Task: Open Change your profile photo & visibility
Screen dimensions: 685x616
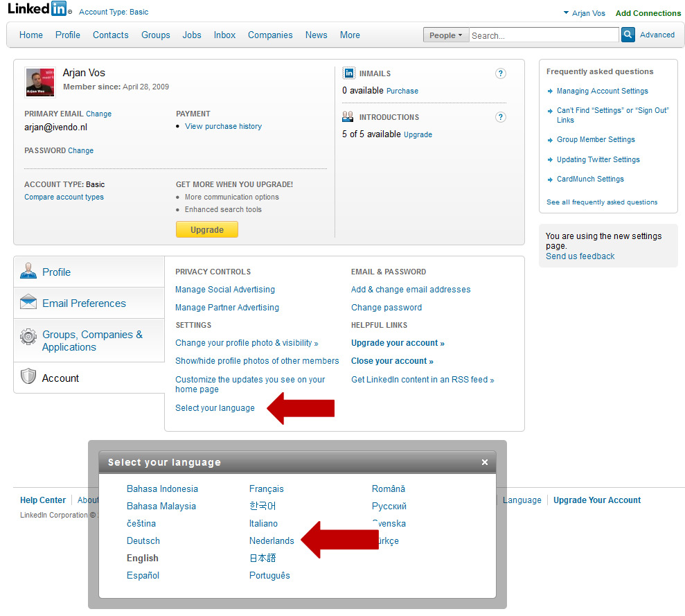Action: tap(247, 343)
